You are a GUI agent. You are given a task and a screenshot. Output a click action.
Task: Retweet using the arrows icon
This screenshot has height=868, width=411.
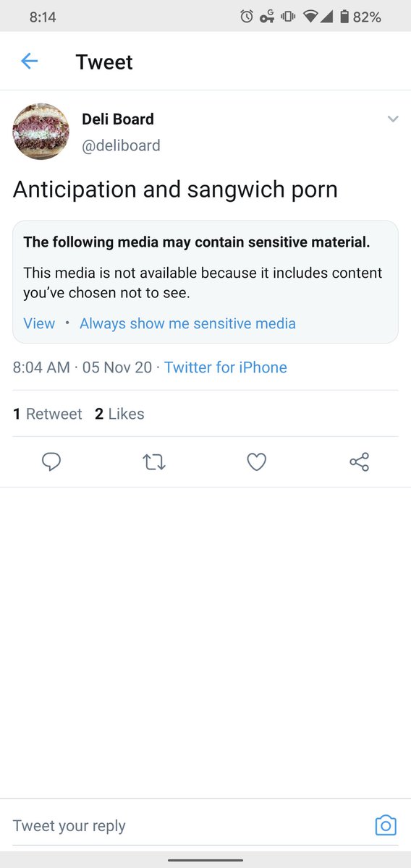click(154, 461)
